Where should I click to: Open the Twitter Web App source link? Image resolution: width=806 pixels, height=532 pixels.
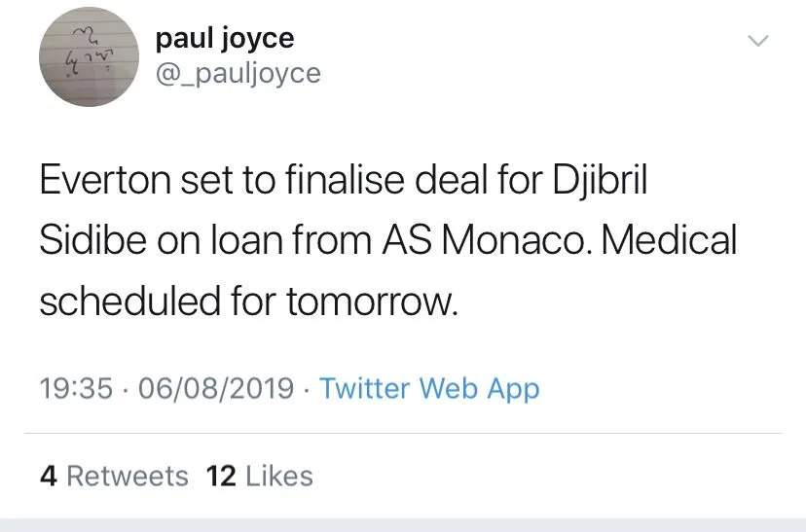coord(429,389)
